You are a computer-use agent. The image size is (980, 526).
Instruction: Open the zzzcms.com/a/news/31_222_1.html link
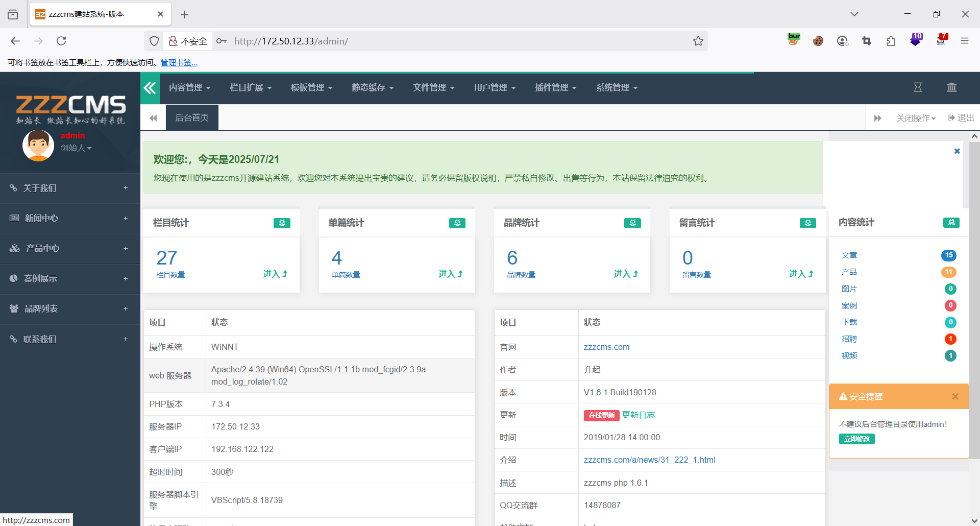(x=650, y=460)
